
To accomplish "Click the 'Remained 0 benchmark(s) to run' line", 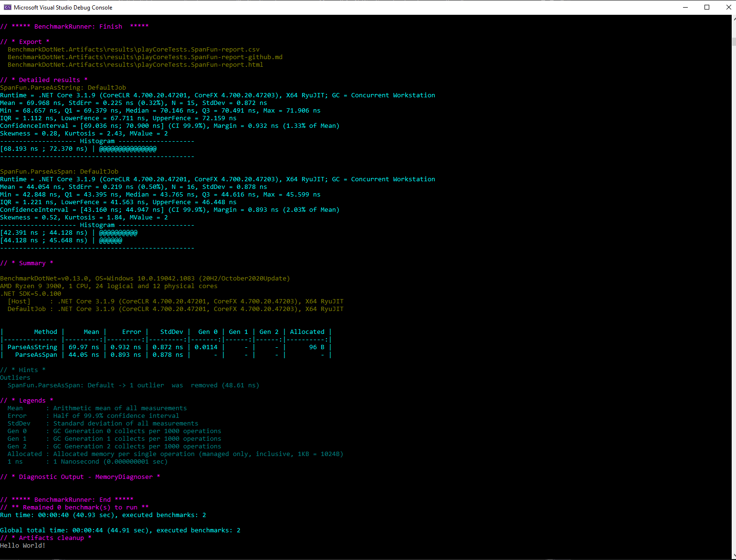I will [x=74, y=508].
